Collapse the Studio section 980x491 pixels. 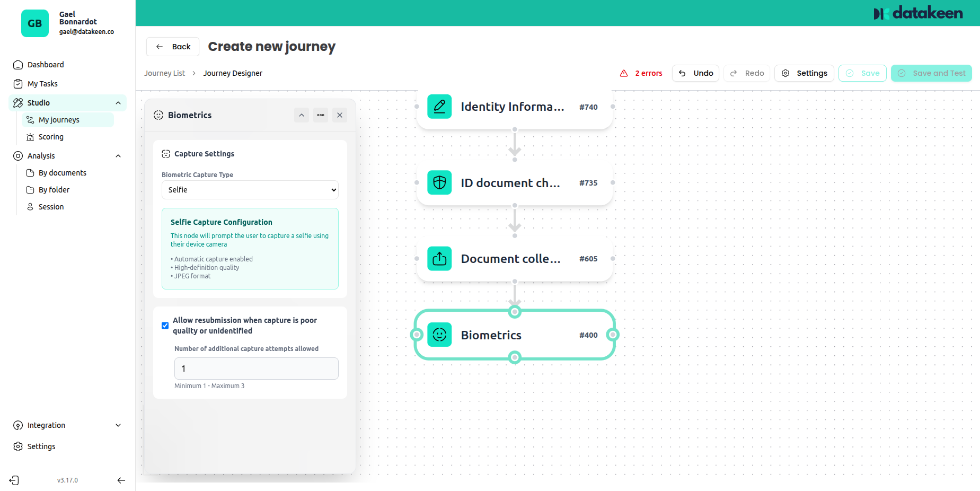click(118, 102)
